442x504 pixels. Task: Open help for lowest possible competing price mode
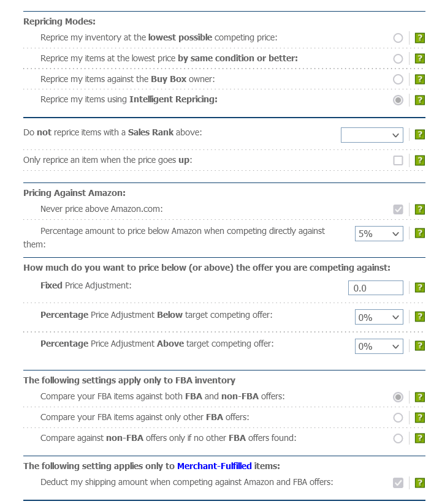point(419,38)
